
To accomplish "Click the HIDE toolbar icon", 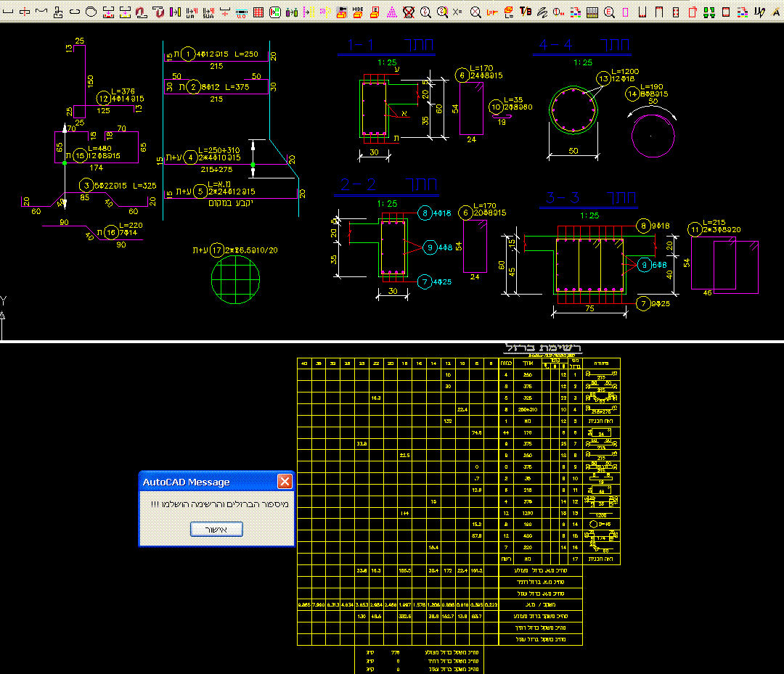I will pos(357,12).
